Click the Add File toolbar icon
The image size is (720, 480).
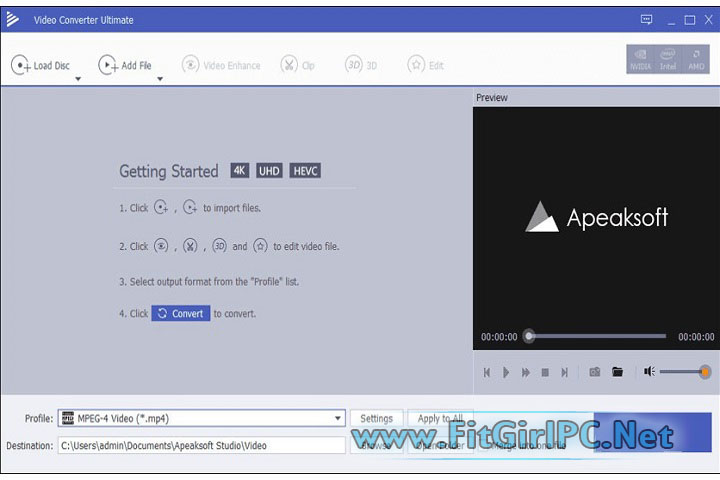[107, 65]
